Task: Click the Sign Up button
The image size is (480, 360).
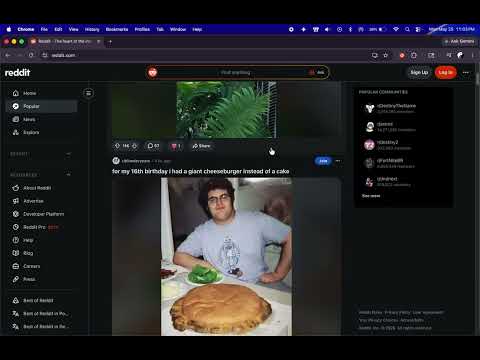Action: tap(419, 72)
